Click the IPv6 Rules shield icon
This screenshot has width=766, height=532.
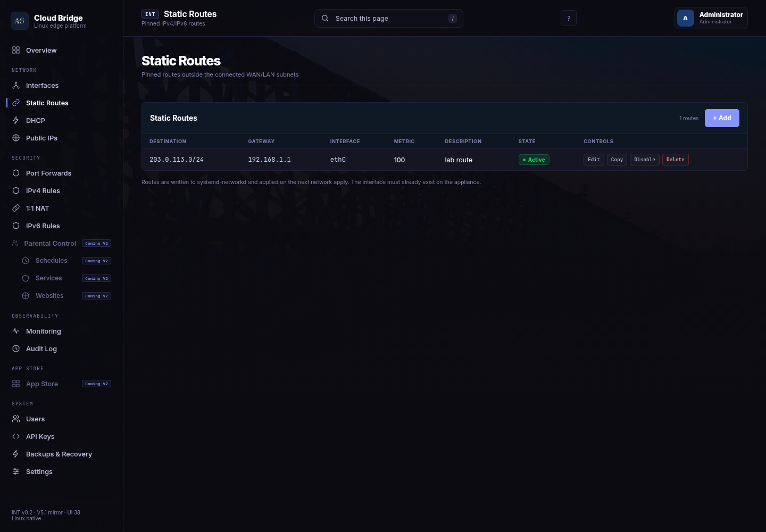(16, 226)
